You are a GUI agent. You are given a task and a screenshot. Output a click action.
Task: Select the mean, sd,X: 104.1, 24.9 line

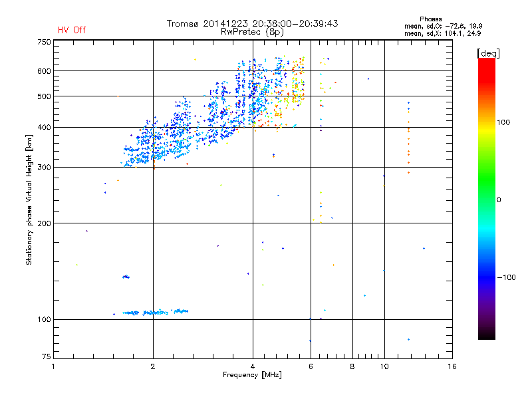pyautogui.click(x=442, y=33)
